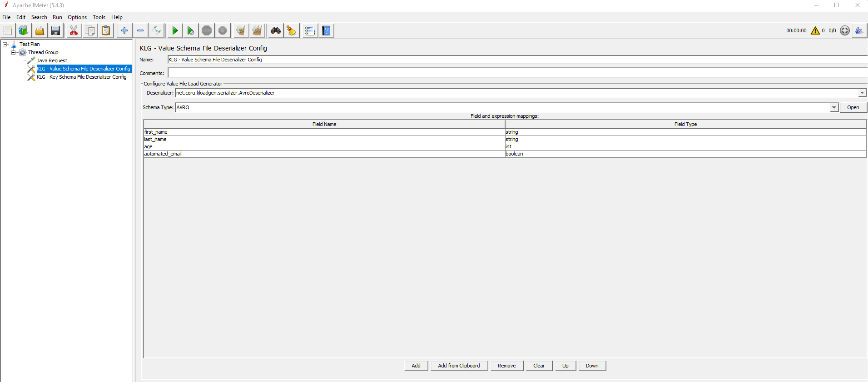Image resolution: width=868 pixels, height=382 pixels.
Task: Start the test with the green play icon
Action: tap(175, 30)
